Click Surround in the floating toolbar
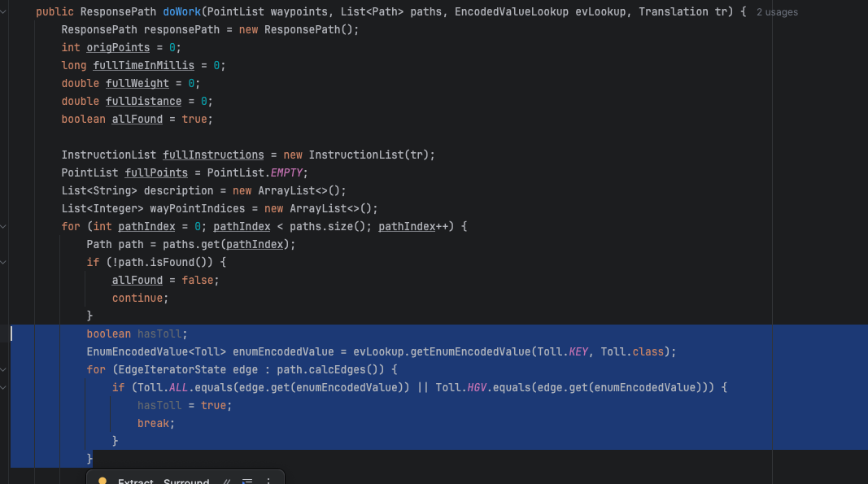 [186, 481]
